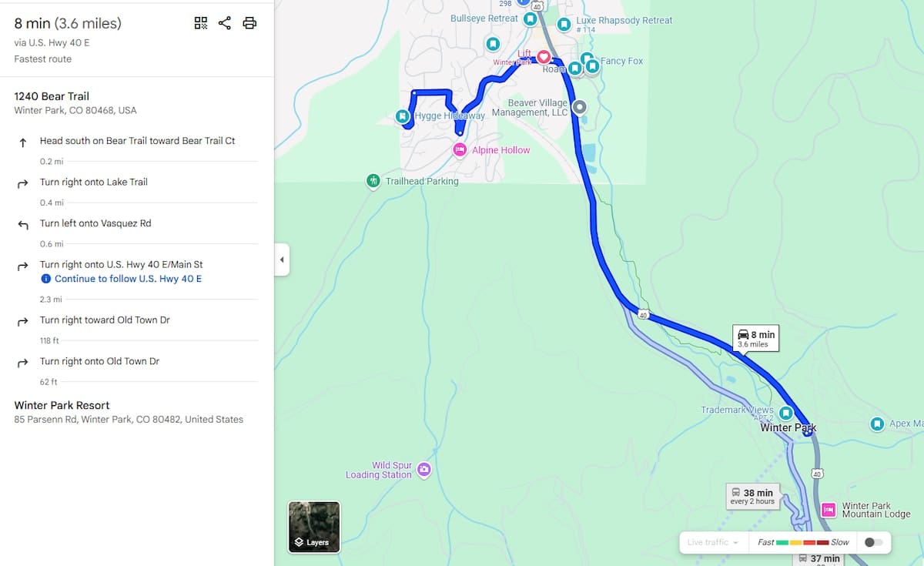This screenshot has height=566, width=924.
Task: Select the Turn right onto Lake Trail step
Action: pyautogui.click(x=136, y=183)
